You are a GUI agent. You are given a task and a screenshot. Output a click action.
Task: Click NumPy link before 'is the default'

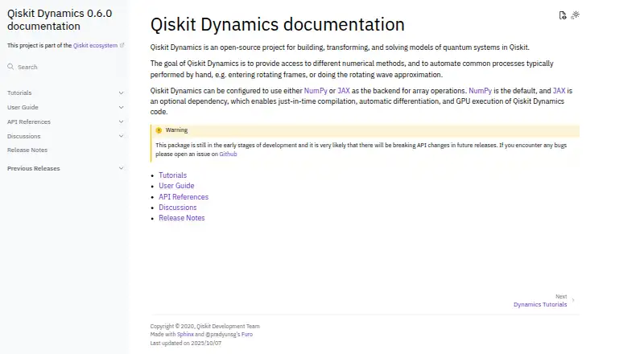[x=480, y=91]
